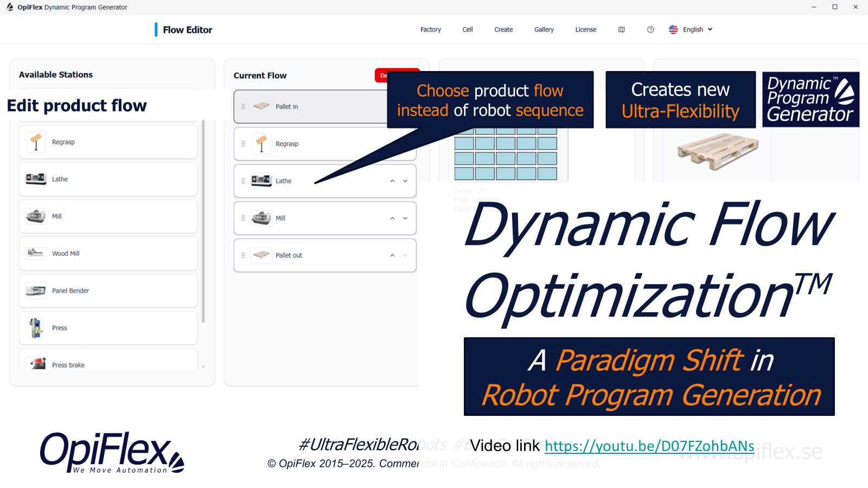
Task: Grab drag handle of Regrasp flow step
Action: 243,144
